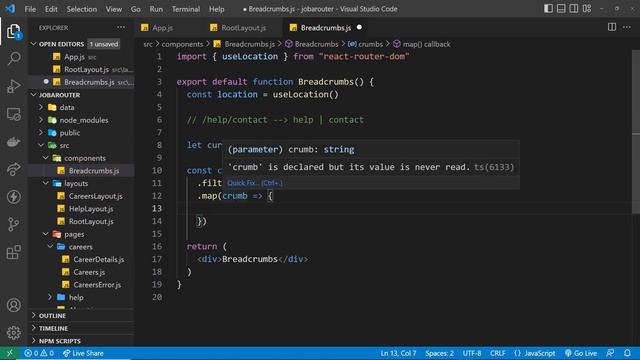Click the remote window indicator in status bar
The width and height of the screenshot is (640, 360).
pyautogui.click(x=9, y=353)
